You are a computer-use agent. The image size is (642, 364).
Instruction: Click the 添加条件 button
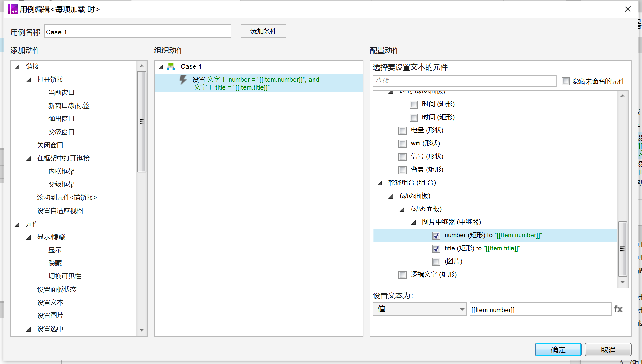click(x=263, y=32)
